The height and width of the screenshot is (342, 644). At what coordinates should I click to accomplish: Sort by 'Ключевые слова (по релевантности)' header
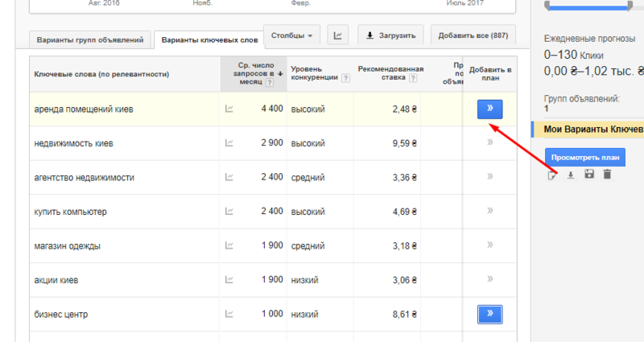tap(101, 74)
